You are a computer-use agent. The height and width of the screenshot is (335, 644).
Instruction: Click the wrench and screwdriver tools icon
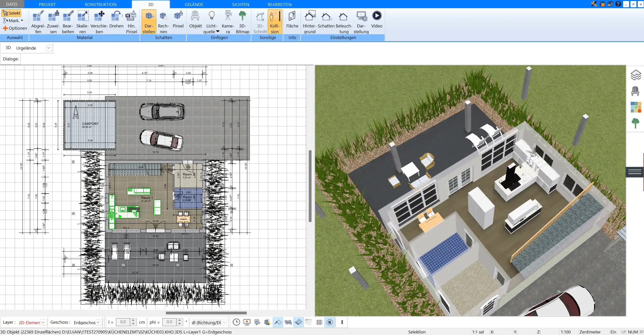[x=594, y=4]
